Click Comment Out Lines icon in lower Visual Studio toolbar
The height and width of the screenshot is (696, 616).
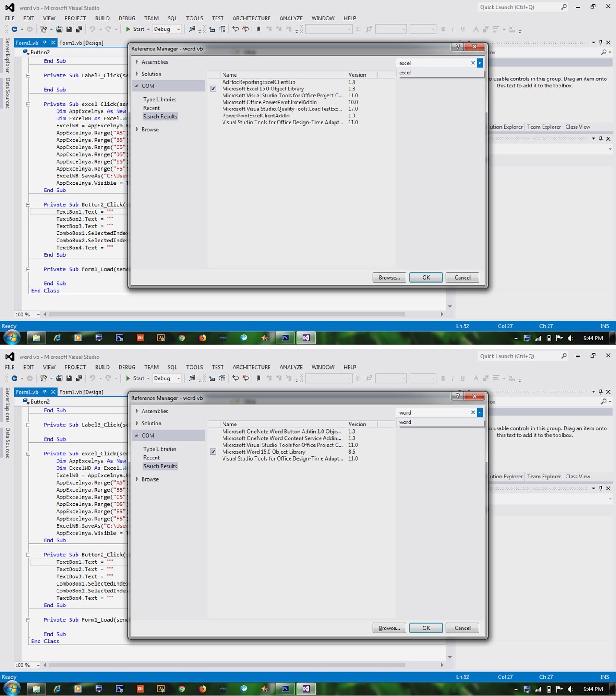(x=235, y=378)
